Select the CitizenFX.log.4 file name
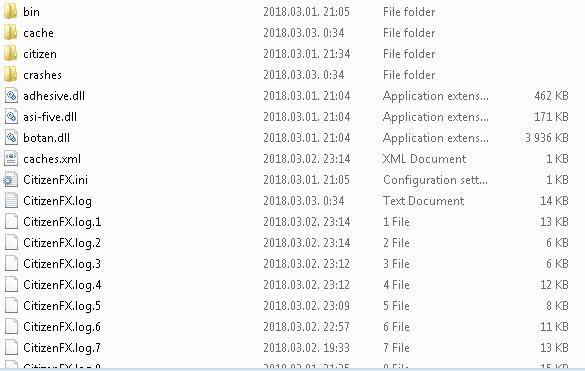585x371 pixels. click(x=62, y=285)
